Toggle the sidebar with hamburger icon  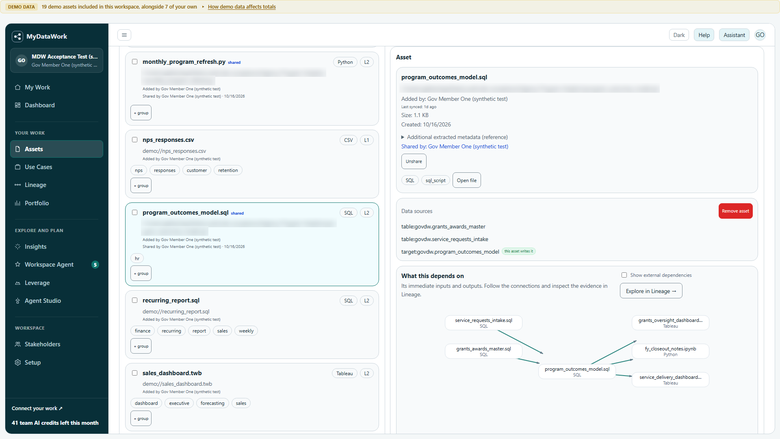coord(124,35)
